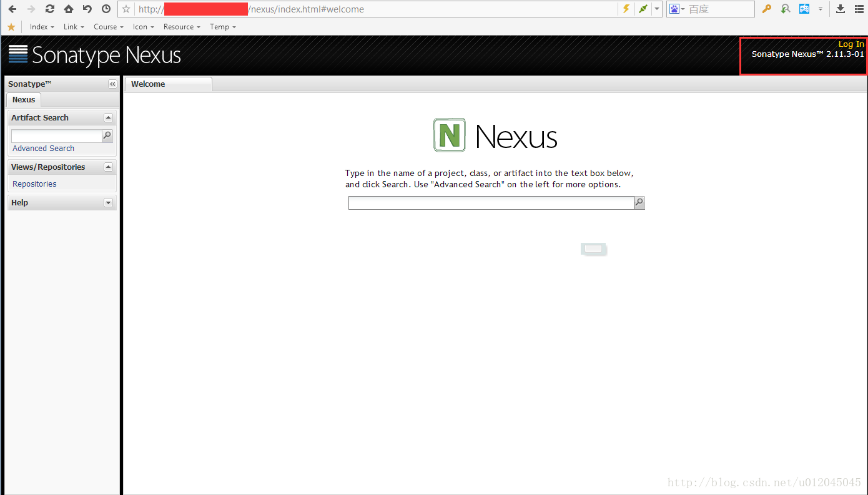
Task: Go to the browser home page icon
Action: [x=69, y=9]
